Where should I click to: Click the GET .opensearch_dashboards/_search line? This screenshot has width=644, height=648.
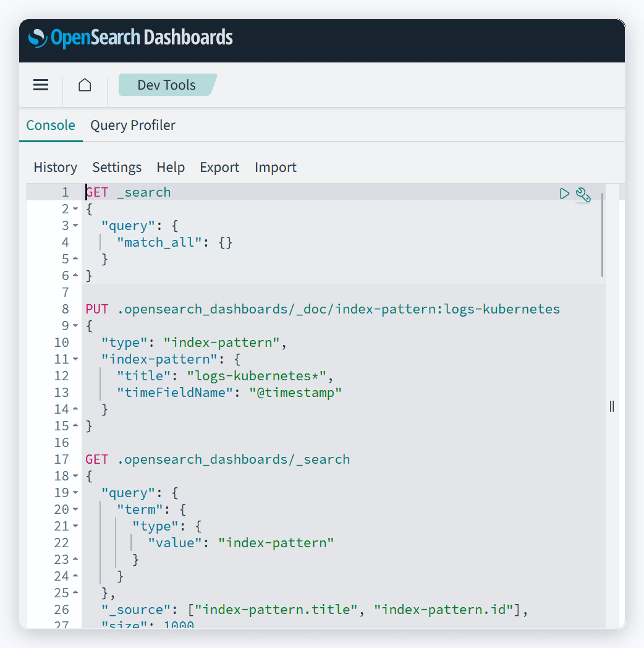coord(218,459)
